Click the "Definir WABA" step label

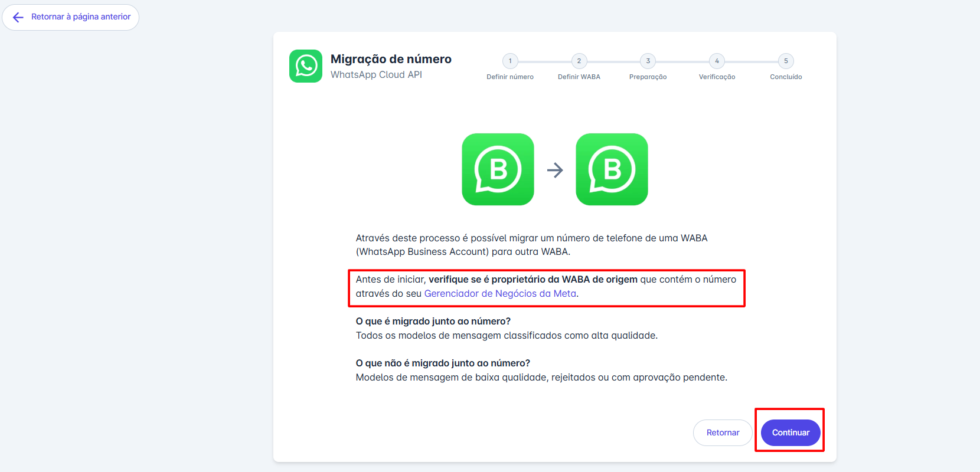coord(579,77)
